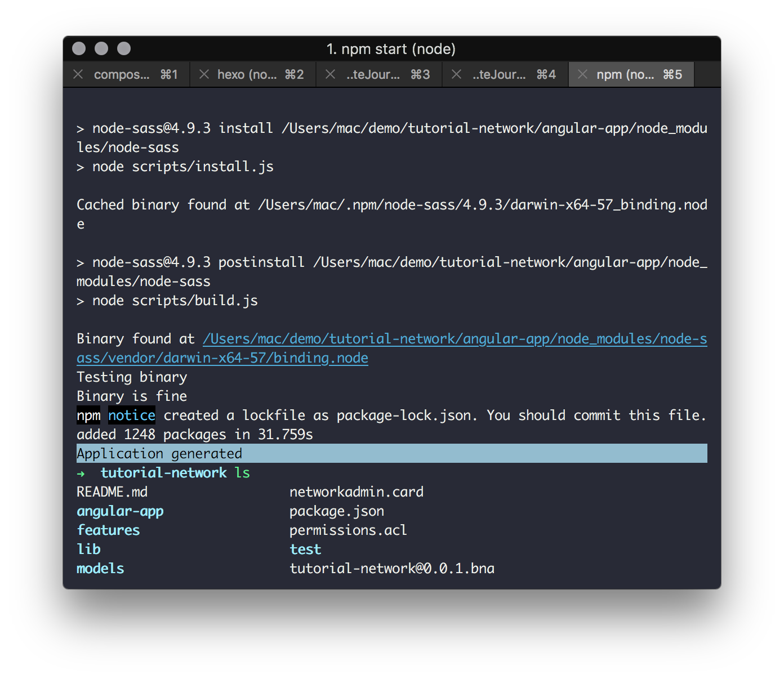Select the angular-app directory name
784x679 pixels.
pyautogui.click(x=120, y=511)
